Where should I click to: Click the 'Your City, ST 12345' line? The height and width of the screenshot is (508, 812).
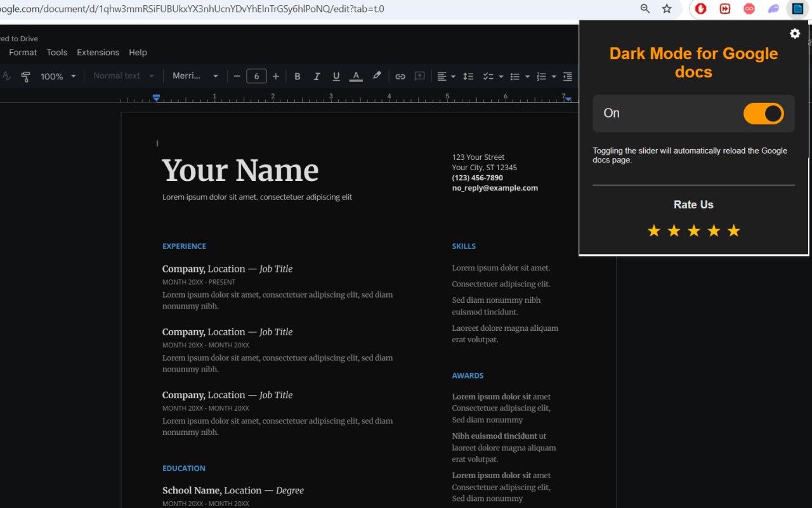pyautogui.click(x=485, y=168)
